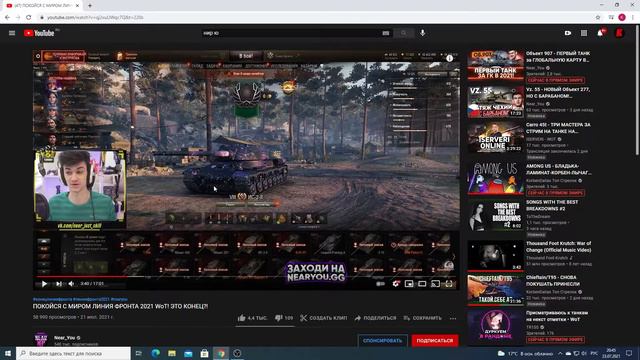Click СОЗДАТЬ КЛИП button
Viewport: 640px width, 360px height.
click(323, 318)
